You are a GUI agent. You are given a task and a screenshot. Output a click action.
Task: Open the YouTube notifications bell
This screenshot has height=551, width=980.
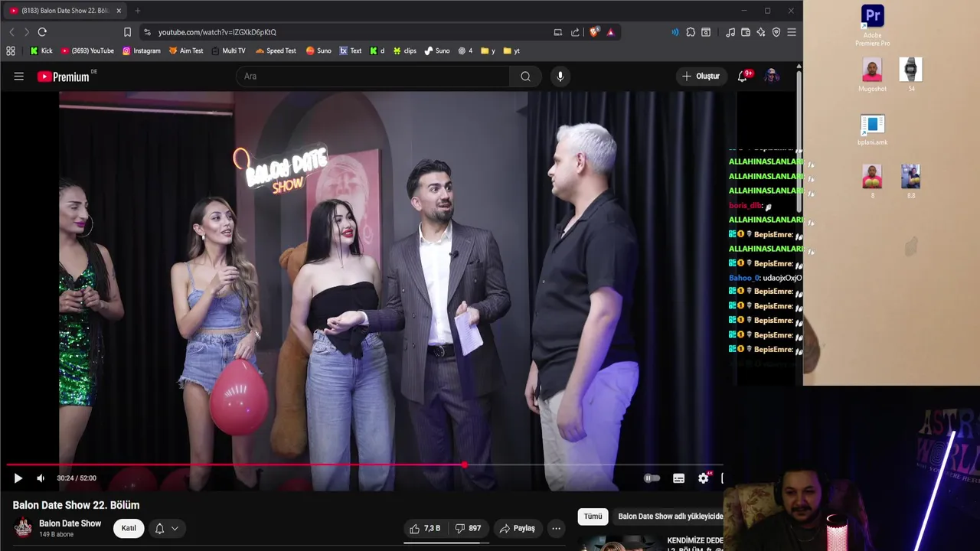pyautogui.click(x=743, y=76)
